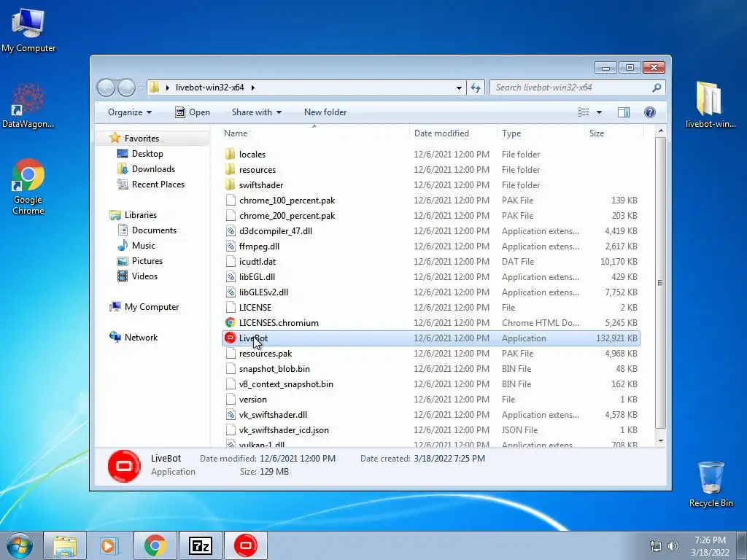The image size is (747, 560).
Task: Open the recent pages dropdown arrow
Action: tap(141, 87)
